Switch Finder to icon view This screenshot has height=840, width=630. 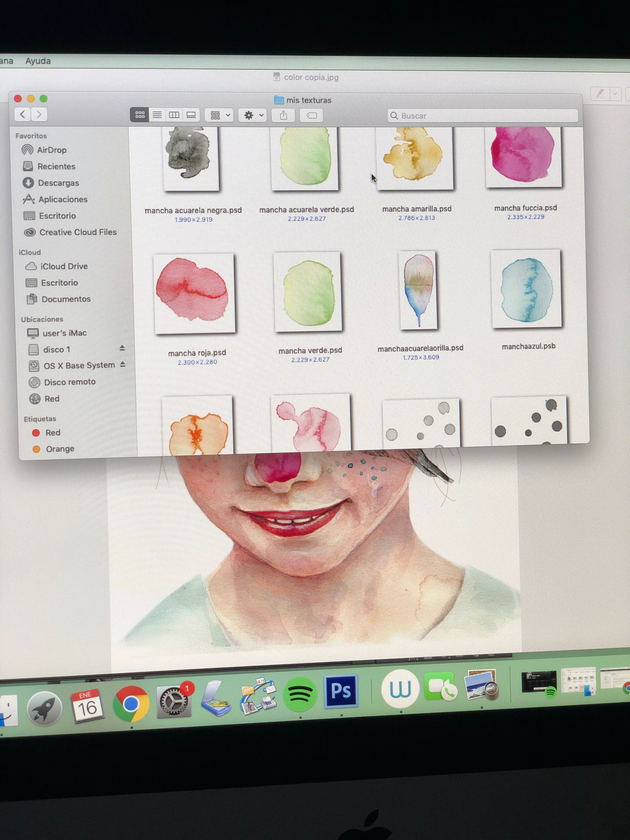[x=140, y=115]
